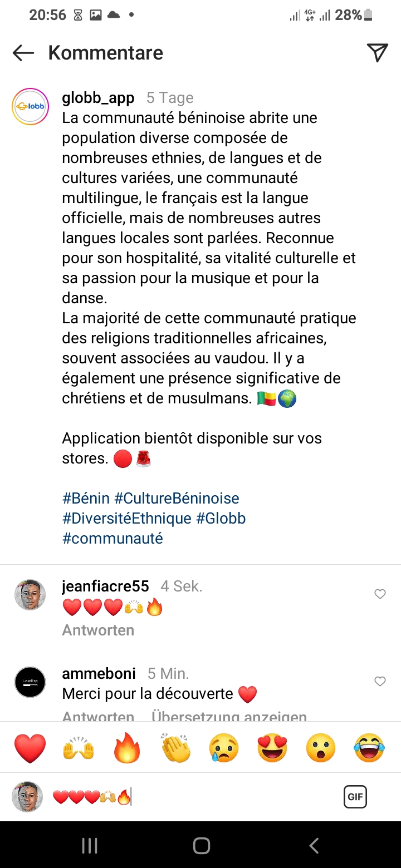Screen dimensions: 401x868
Task: Insert the fire quick emoji
Action: tap(127, 748)
